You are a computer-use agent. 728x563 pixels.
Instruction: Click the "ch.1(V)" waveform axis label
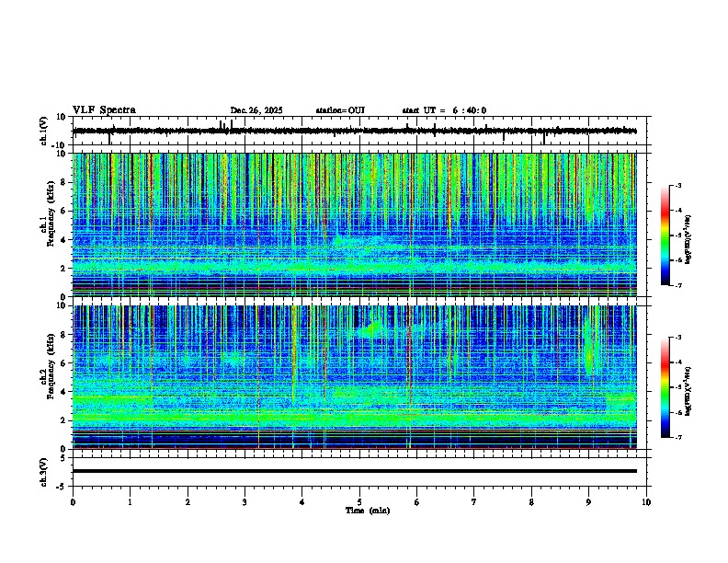tap(44, 131)
